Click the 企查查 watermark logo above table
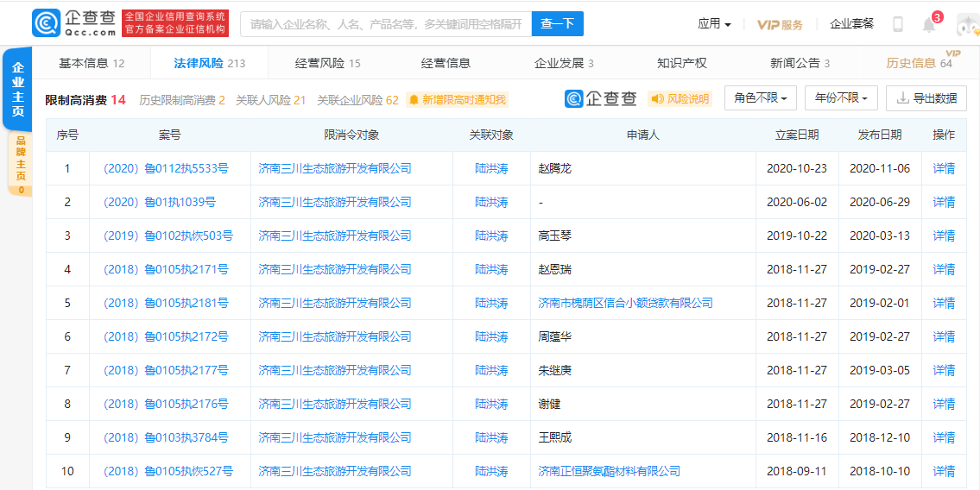 pyautogui.click(x=603, y=99)
